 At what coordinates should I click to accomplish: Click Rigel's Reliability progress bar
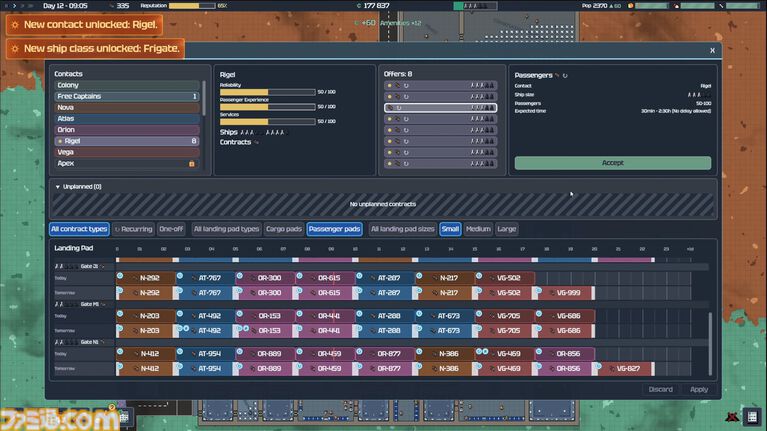(268, 92)
